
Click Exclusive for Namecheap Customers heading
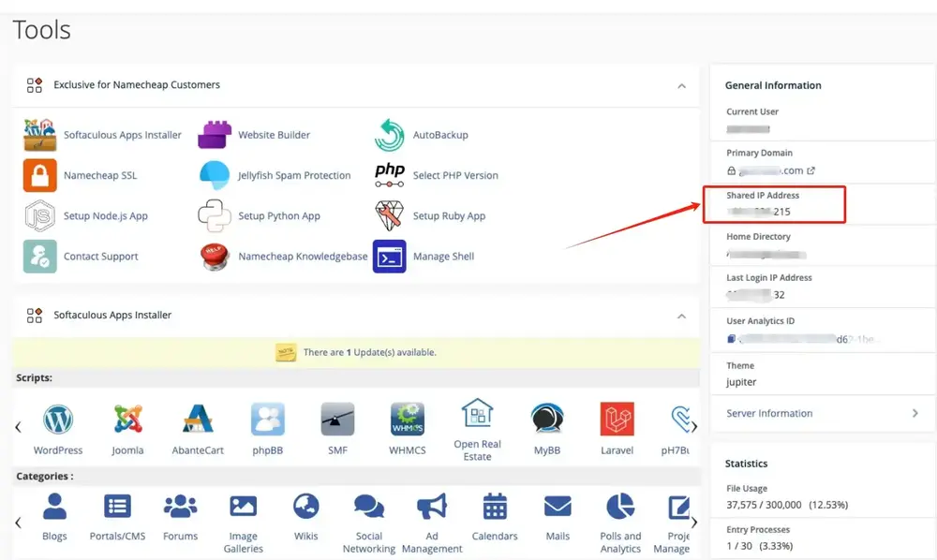point(137,85)
